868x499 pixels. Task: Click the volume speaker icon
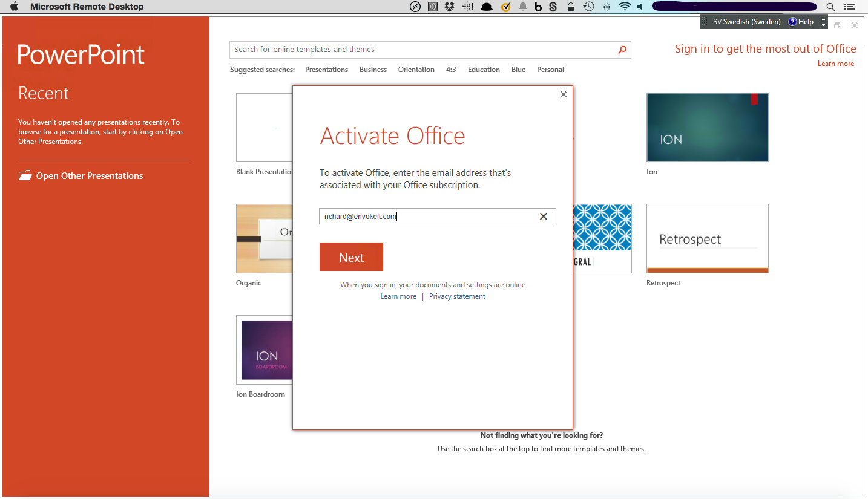point(640,7)
